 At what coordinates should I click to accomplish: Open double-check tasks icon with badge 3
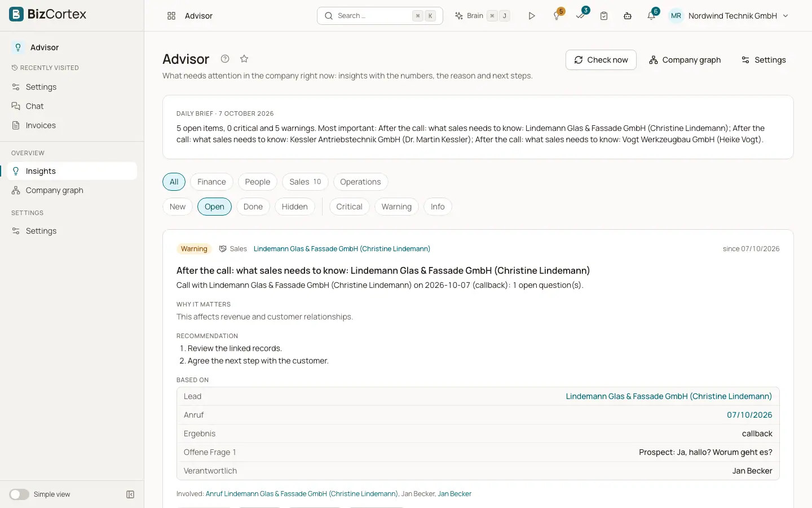[x=581, y=15]
